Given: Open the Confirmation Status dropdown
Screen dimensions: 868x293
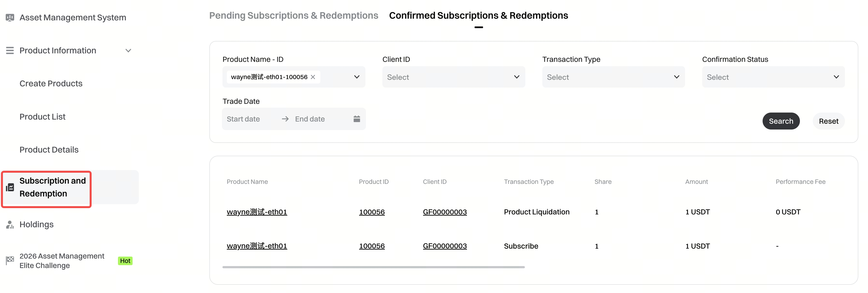Looking at the screenshot, I should (x=773, y=77).
